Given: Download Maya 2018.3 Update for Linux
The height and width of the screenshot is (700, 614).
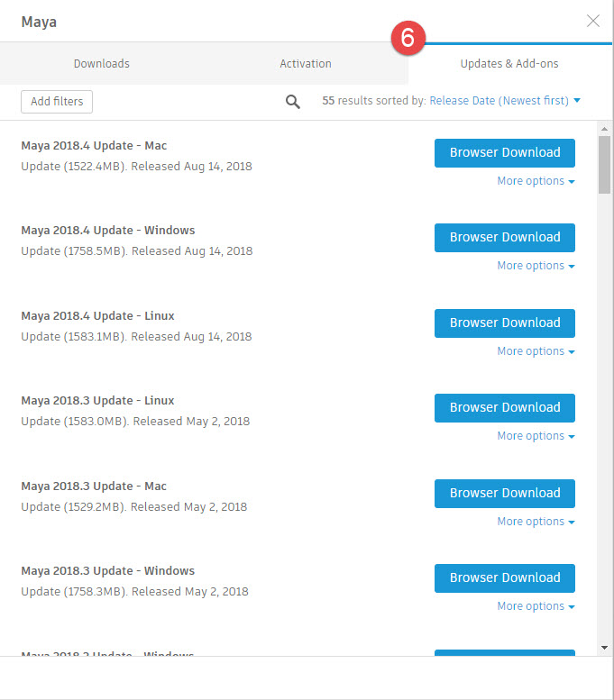Looking at the screenshot, I should 505,407.
